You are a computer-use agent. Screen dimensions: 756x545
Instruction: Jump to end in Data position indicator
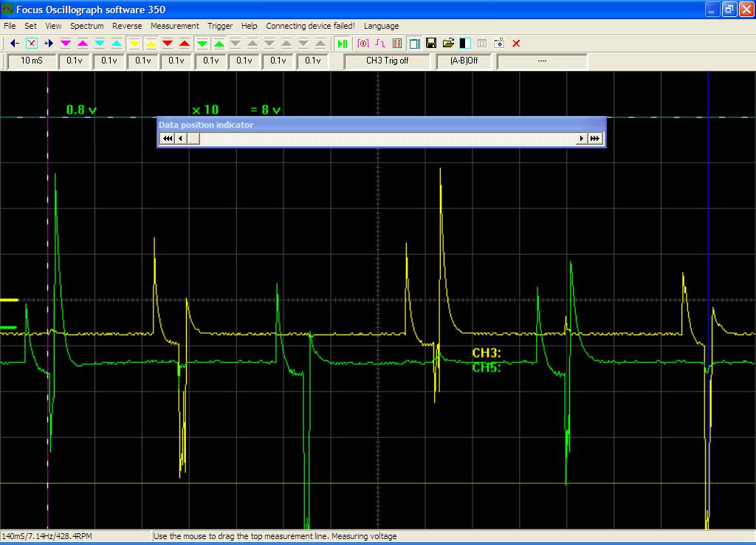595,138
